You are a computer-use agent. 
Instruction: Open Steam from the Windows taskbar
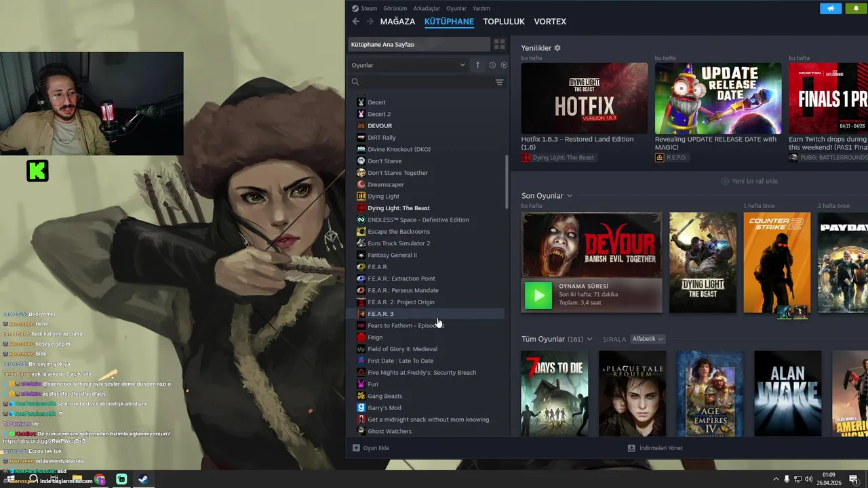[x=143, y=479]
